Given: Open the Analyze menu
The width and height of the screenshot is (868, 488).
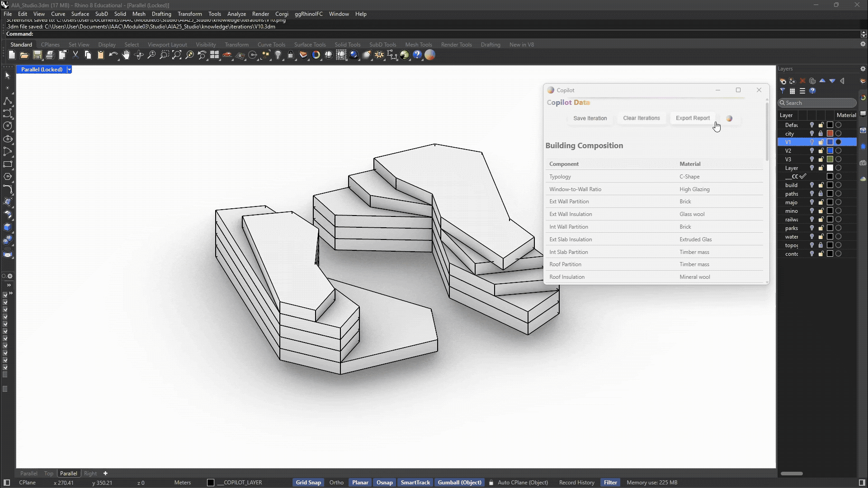Looking at the screenshot, I should tap(236, 14).
